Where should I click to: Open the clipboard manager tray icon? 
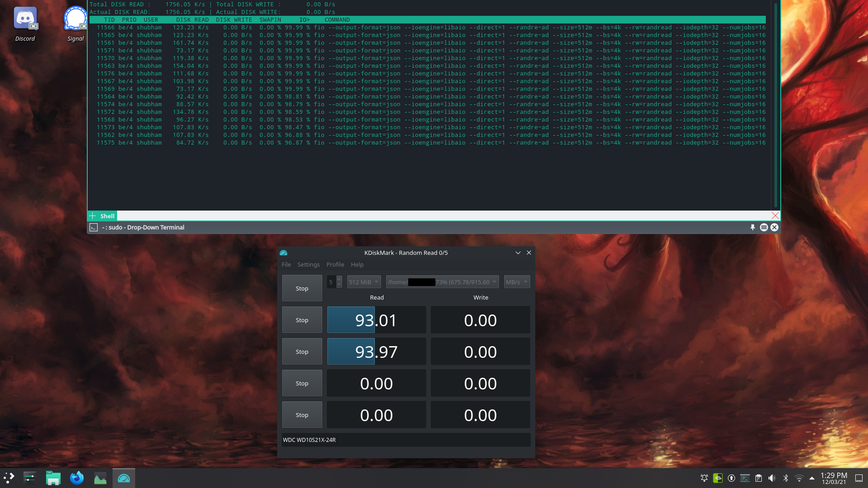point(758,478)
